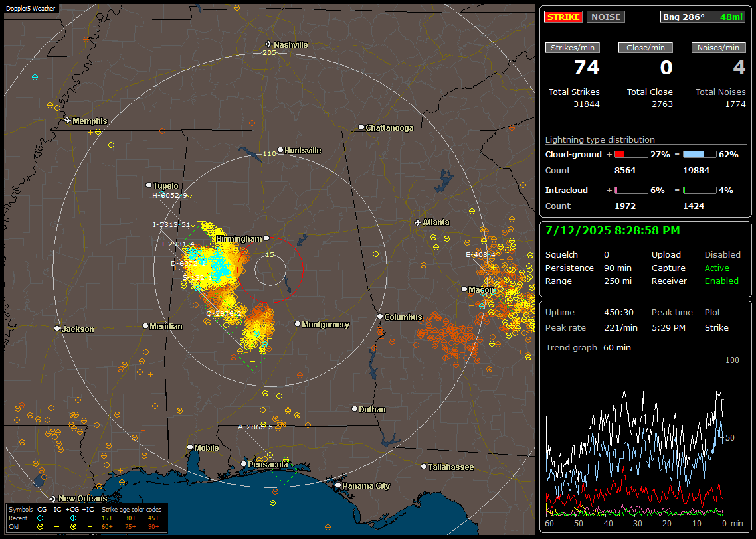Viewport: 756px width, 539px height.
Task: Click the 110 range ring label
Action: pos(269,153)
